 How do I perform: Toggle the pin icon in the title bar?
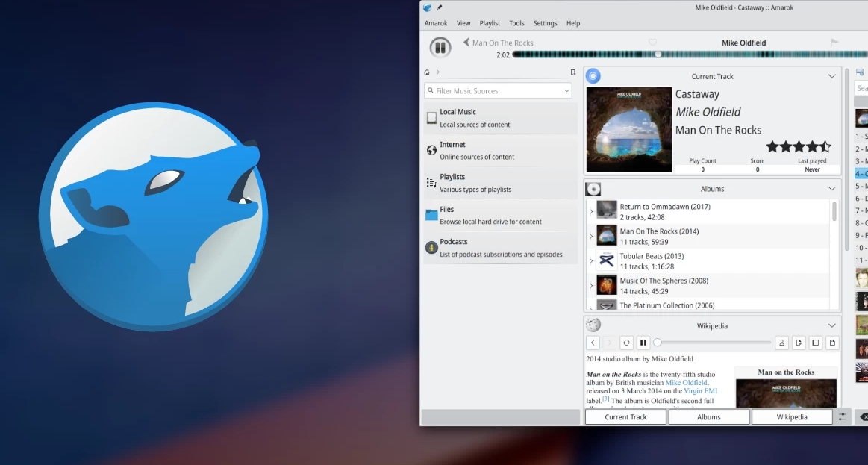click(x=440, y=7)
